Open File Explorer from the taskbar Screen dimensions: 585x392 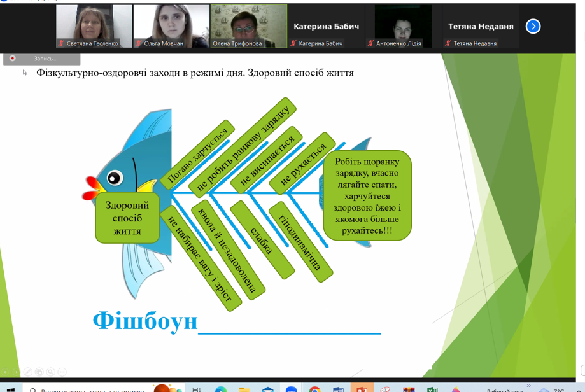pos(244,389)
